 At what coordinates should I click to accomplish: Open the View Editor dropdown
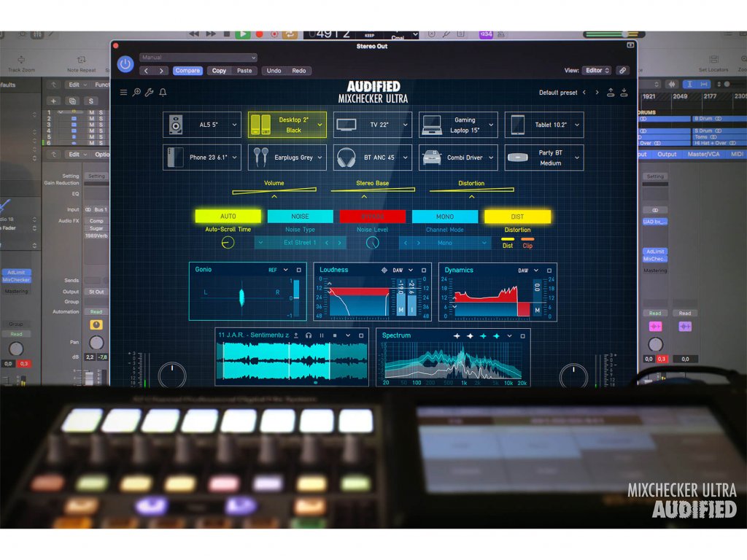tap(597, 71)
